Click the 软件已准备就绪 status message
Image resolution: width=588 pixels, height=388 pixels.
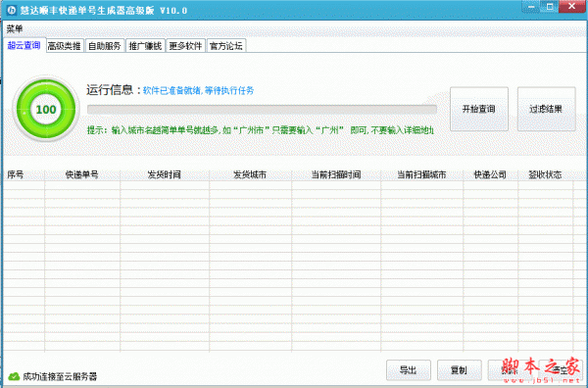[x=198, y=90]
